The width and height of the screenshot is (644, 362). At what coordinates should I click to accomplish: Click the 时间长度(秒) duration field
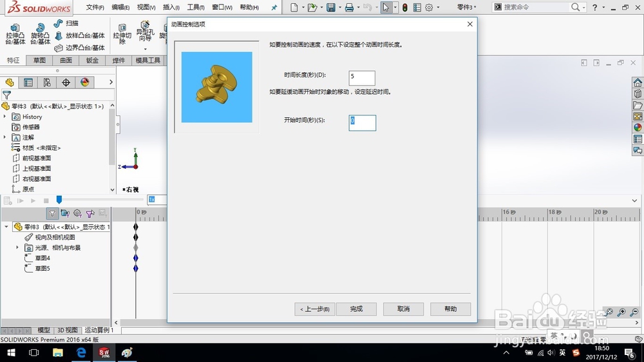point(362,78)
